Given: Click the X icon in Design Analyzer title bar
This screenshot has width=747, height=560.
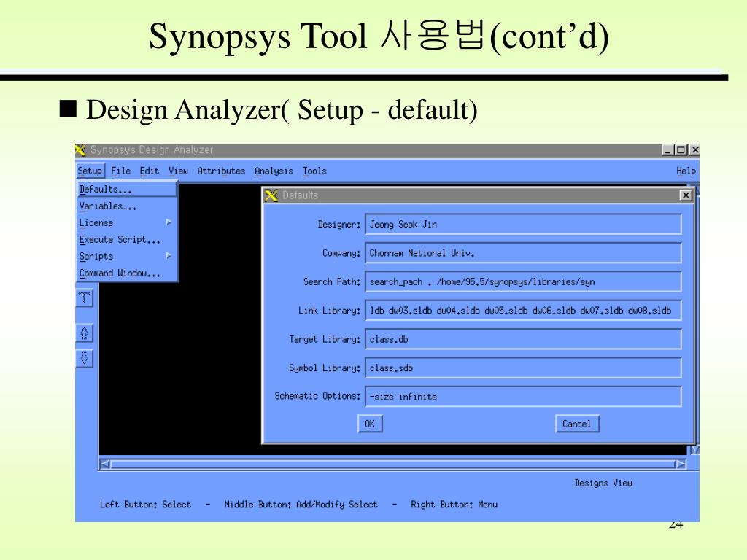Looking at the screenshot, I should click(80, 149).
